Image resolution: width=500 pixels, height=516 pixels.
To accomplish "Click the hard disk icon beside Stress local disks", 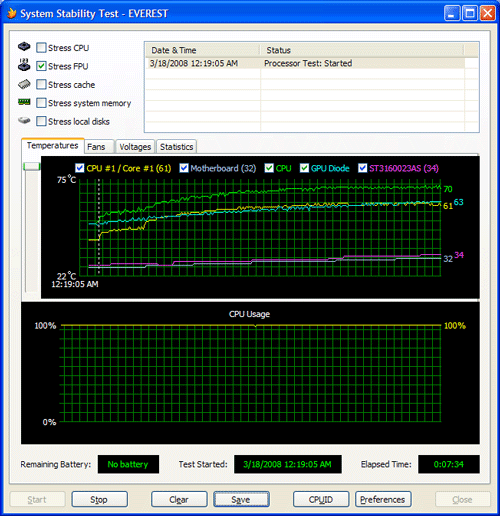I will coord(24,120).
